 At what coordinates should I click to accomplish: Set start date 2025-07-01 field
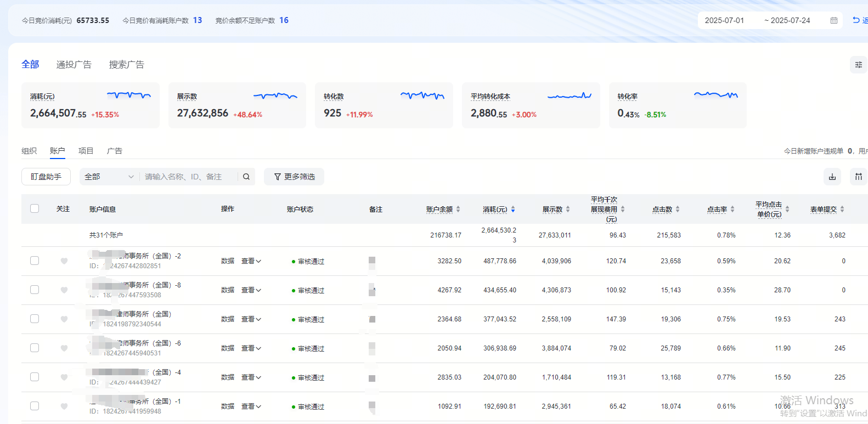[x=724, y=20]
